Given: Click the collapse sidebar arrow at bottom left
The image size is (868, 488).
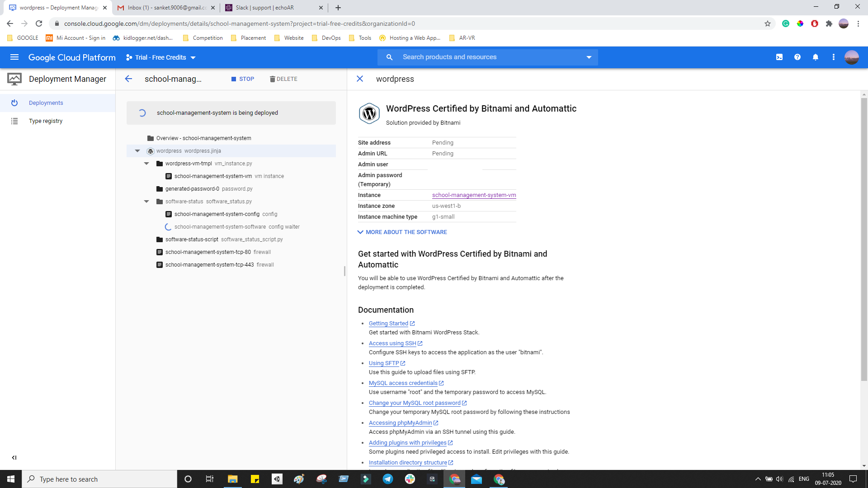Looking at the screenshot, I should [14, 458].
